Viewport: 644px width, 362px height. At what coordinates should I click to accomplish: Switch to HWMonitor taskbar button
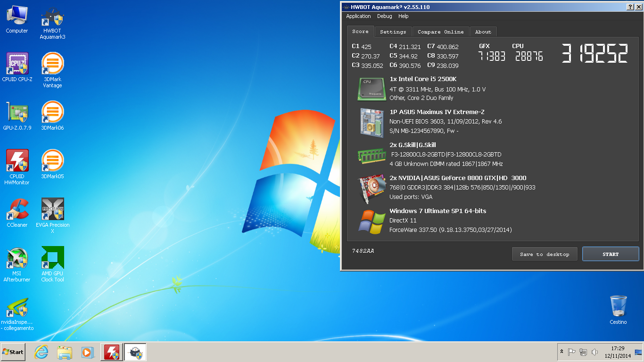click(111, 352)
